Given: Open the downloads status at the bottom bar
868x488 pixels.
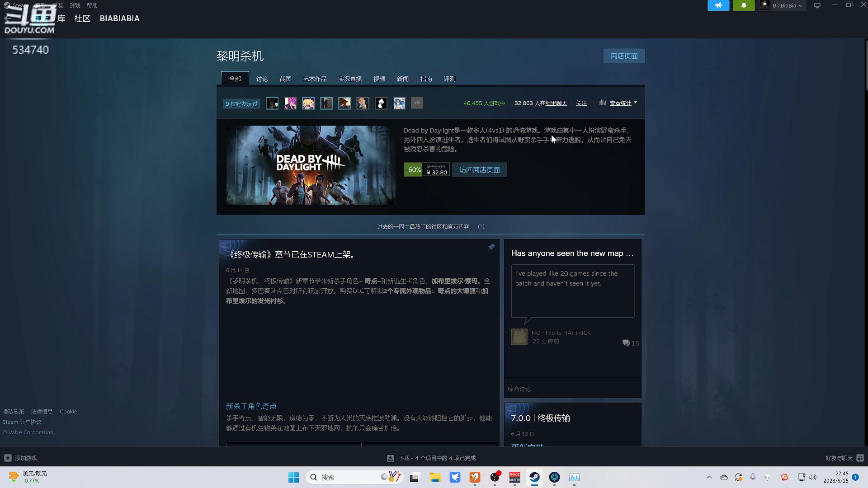Looking at the screenshot, I should pos(431,458).
